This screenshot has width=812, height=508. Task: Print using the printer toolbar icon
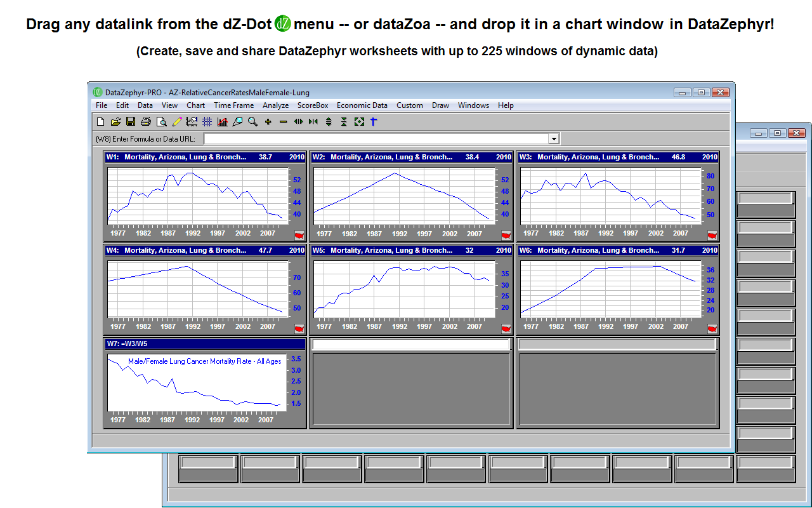click(146, 122)
